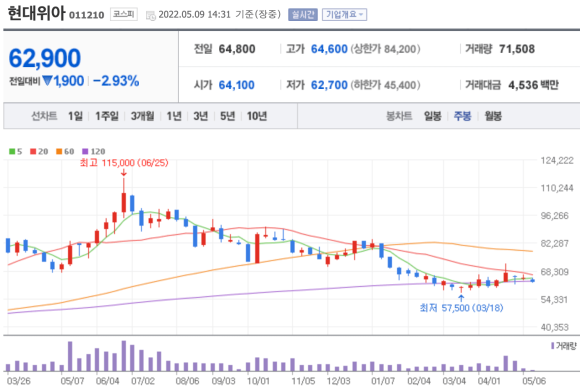Click the current price 62,900
This screenshot has width=580, height=391.
pos(44,58)
